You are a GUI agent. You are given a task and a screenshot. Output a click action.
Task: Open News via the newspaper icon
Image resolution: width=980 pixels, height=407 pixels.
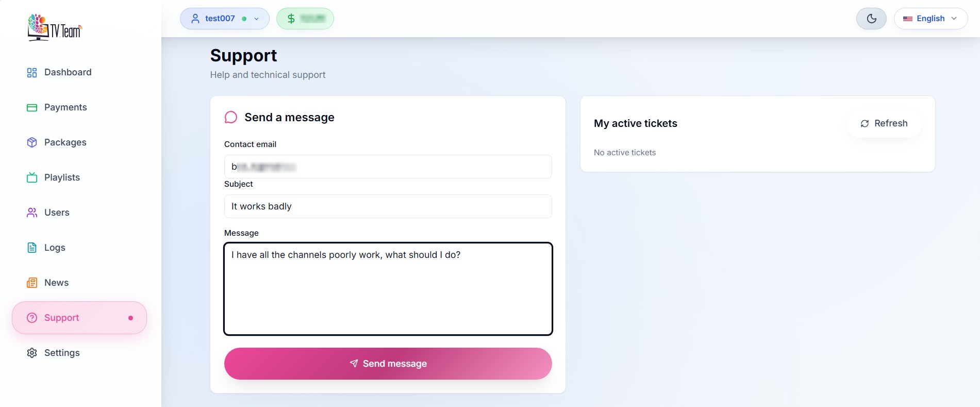31,283
